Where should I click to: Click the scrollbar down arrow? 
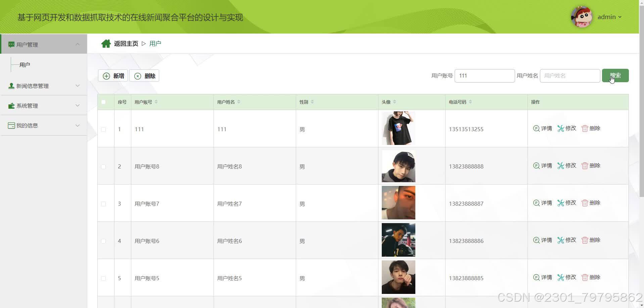[x=641, y=305]
